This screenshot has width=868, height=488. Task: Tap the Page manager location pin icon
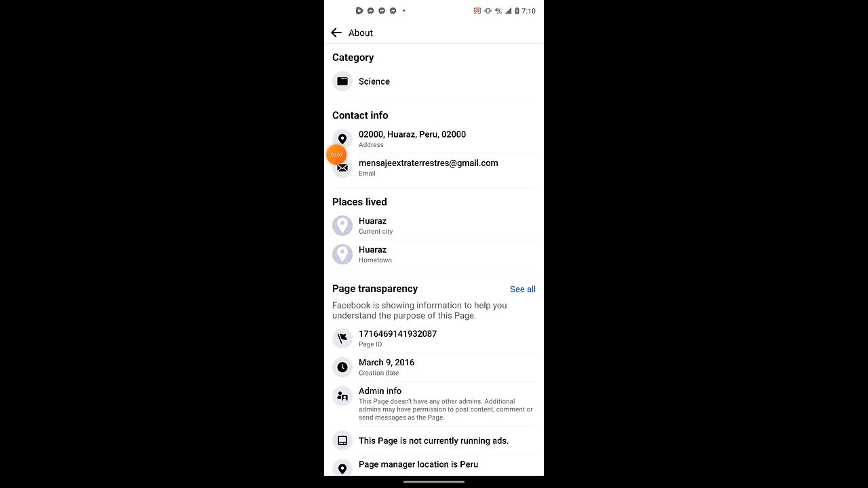[342, 468]
